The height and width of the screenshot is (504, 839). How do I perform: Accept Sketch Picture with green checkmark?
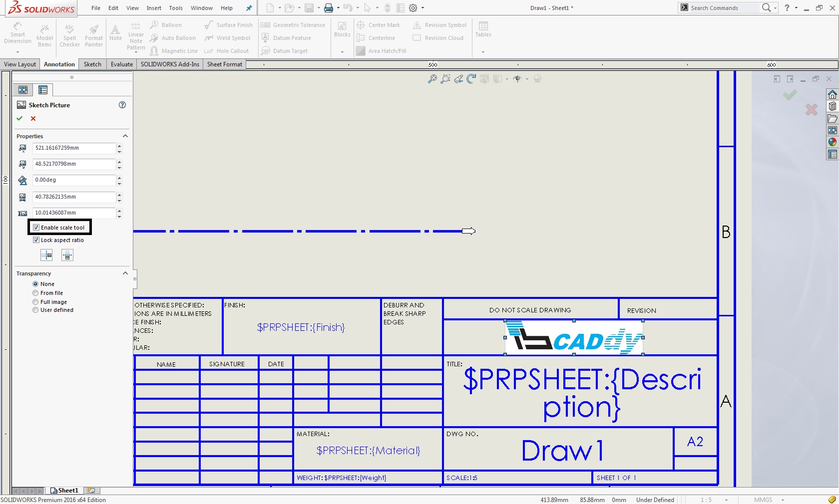(x=19, y=118)
